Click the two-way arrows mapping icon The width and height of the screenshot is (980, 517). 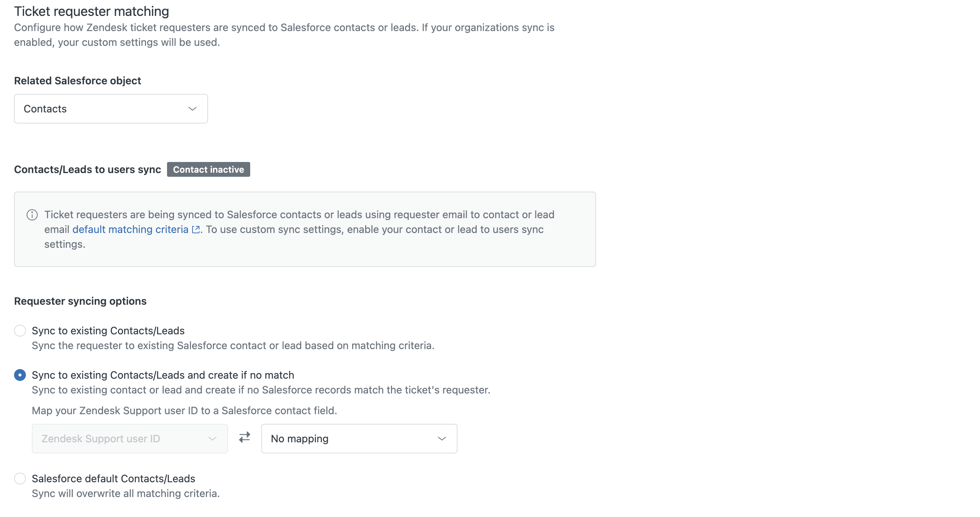tap(245, 437)
